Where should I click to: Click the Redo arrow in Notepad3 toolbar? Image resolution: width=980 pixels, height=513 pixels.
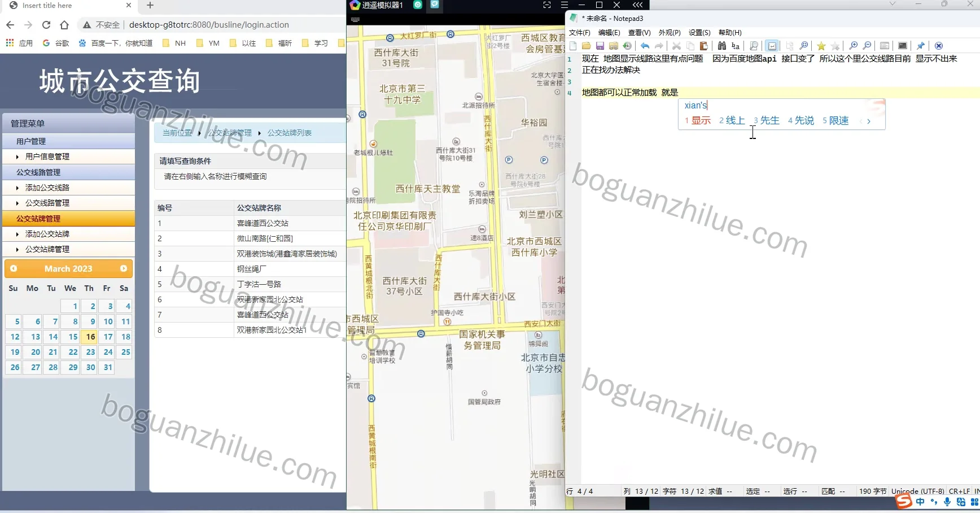659,46
